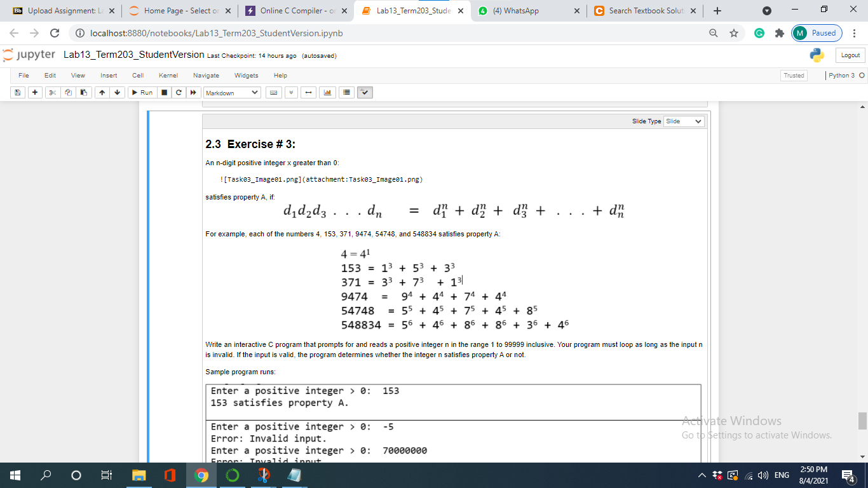
Task: Move the current cell up
Action: (102, 92)
